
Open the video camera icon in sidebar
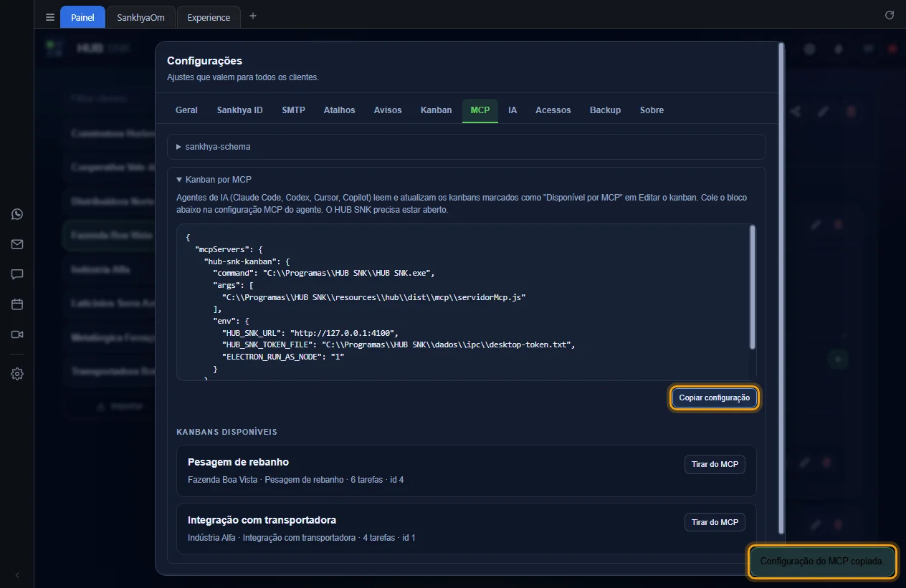(x=17, y=334)
